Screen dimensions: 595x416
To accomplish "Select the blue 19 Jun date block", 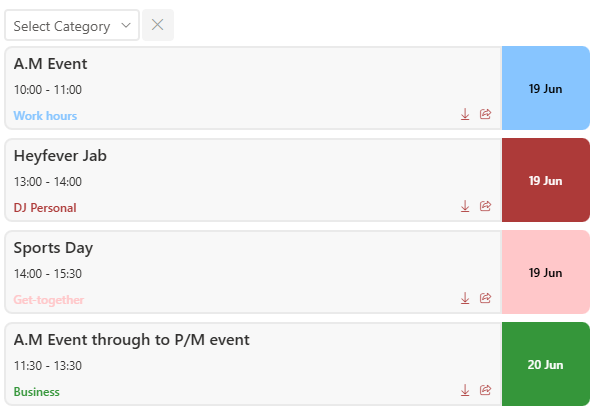I will click(x=546, y=88).
